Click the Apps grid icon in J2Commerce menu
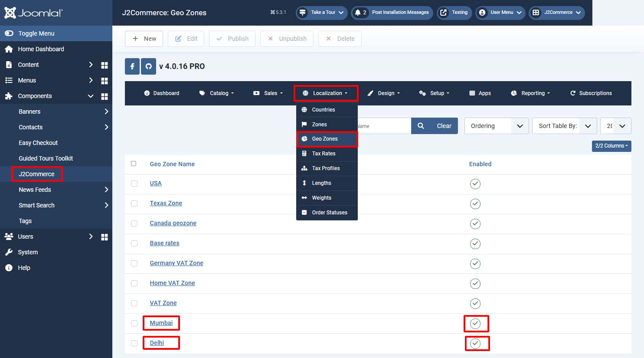 pyautogui.click(x=472, y=93)
